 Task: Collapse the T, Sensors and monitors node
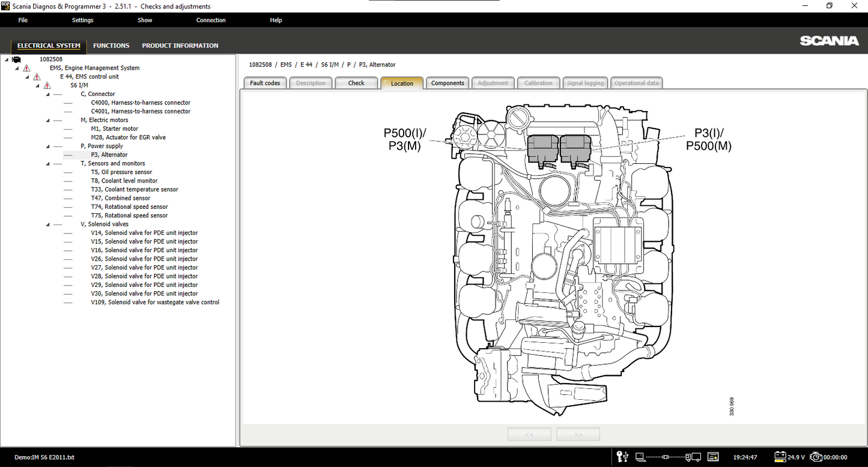[x=48, y=164]
